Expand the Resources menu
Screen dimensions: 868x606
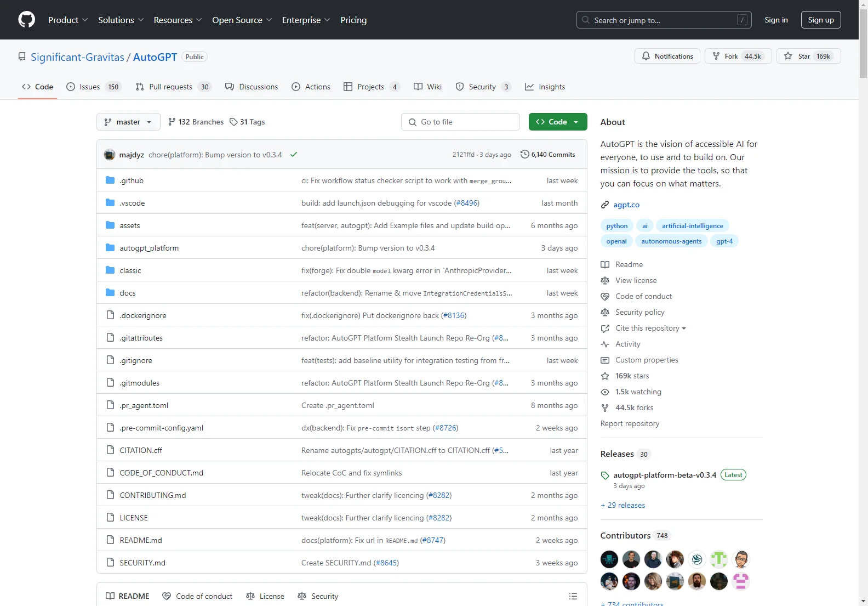(178, 20)
